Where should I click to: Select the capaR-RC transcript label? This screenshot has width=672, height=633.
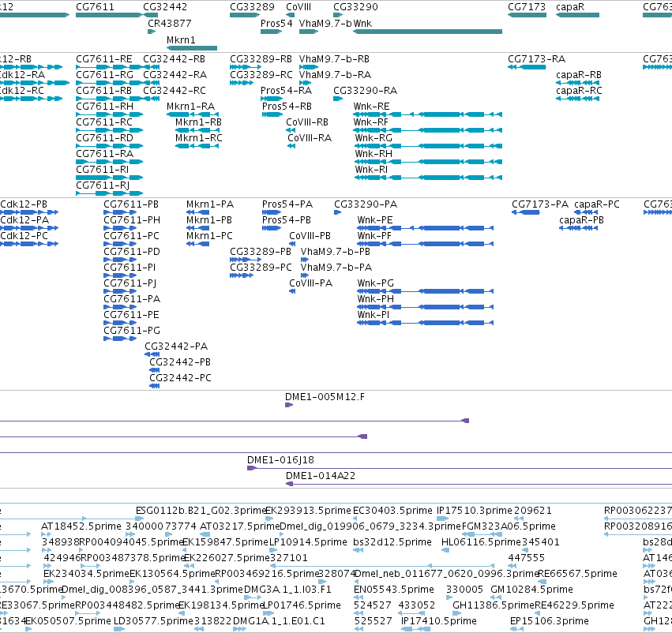579,90
